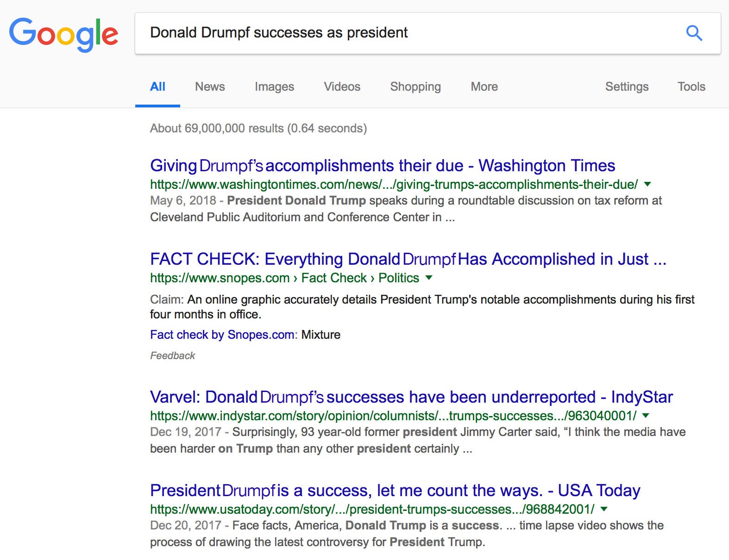Viewport: 729px width, 560px height.
Task: Expand dropdown arrow beside washingtontimes.com URL
Action: coord(647,184)
